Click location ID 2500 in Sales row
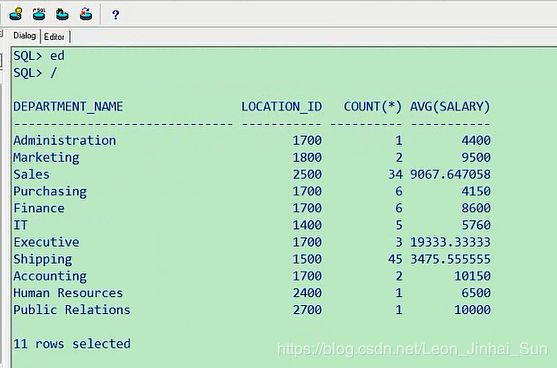 coord(307,174)
